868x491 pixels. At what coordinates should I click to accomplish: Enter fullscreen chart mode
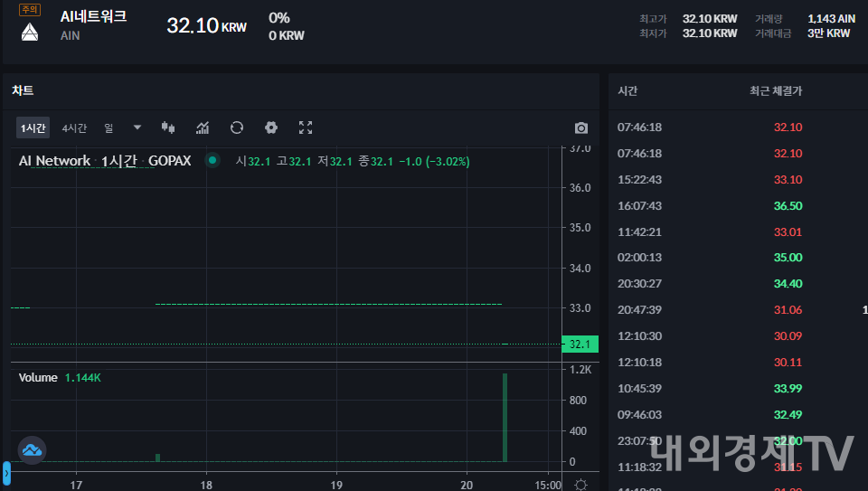[x=306, y=127]
